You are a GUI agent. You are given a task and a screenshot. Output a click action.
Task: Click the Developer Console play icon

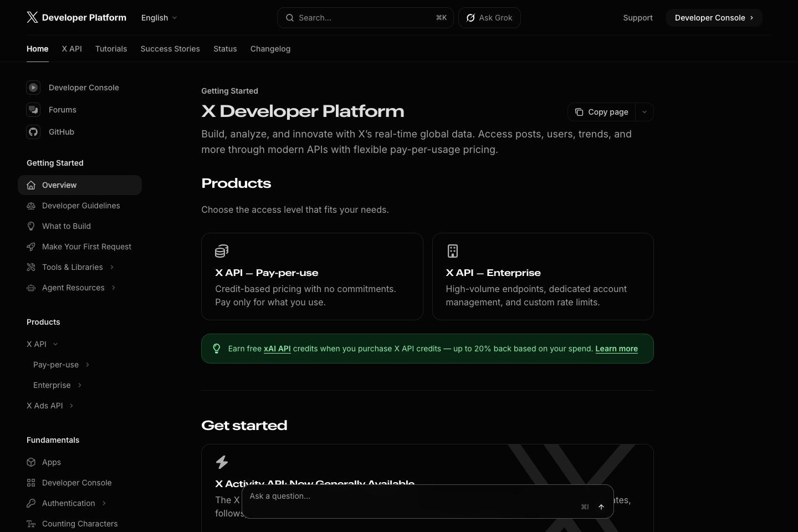tap(33, 88)
